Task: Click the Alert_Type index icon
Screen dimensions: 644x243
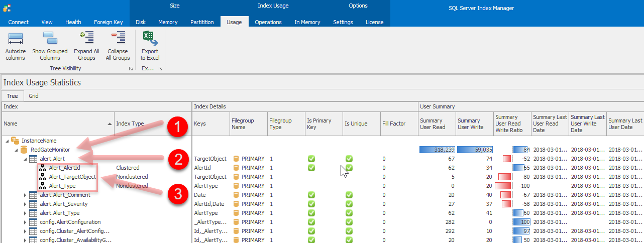Action: coord(42,186)
